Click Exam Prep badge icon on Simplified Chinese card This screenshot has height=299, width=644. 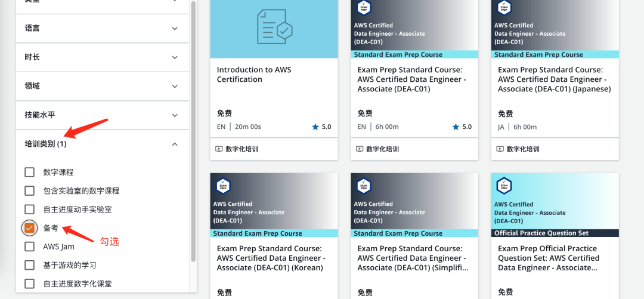[364, 186]
